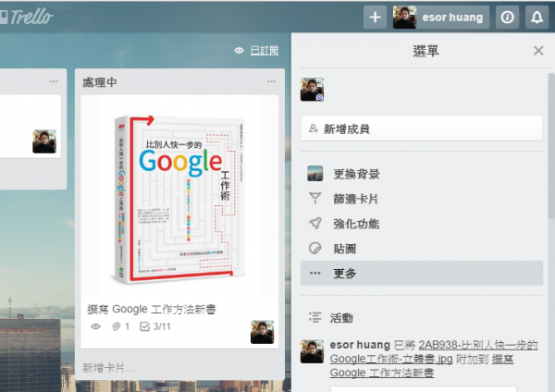Click the plus create button in header

(376, 17)
